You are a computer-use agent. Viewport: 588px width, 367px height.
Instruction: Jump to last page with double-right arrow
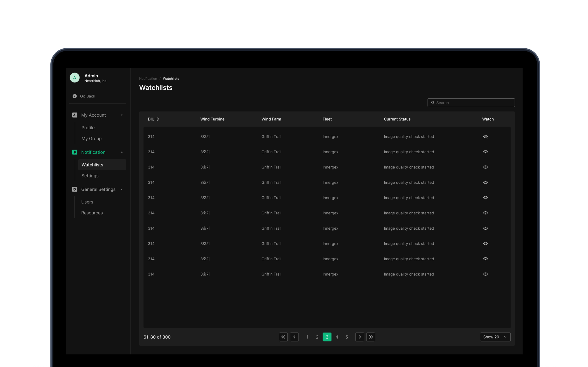371,337
